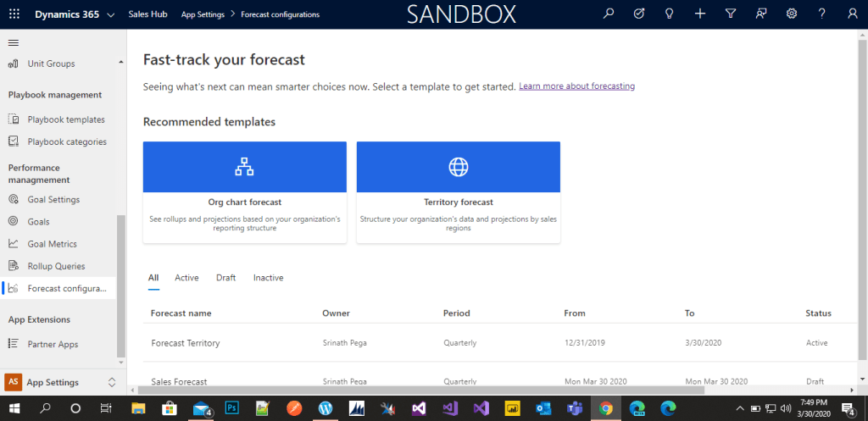This screenshot has height=421, width=868.
Task: Switch to the Active tab
Action: (186, 278)
